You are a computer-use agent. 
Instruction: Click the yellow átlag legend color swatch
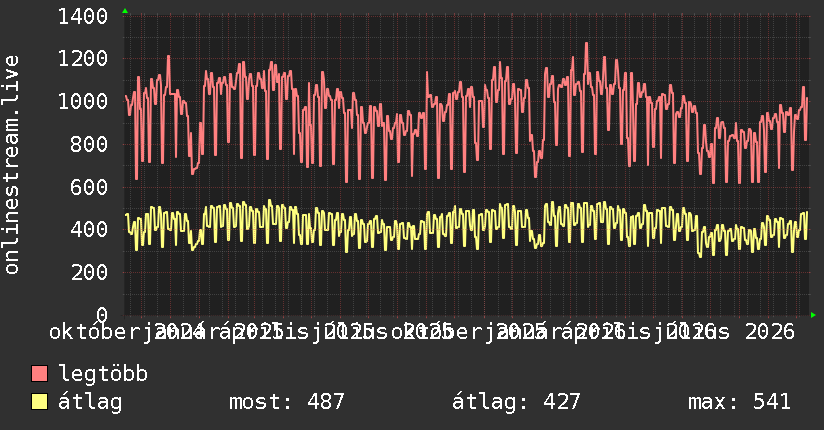[39, 401]
